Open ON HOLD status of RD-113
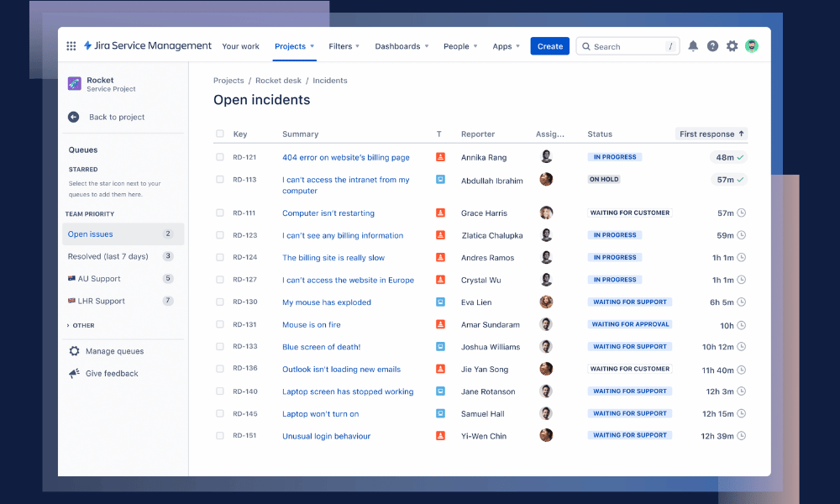This screenshot has width=840, height=504. click(x=604, y=180)
